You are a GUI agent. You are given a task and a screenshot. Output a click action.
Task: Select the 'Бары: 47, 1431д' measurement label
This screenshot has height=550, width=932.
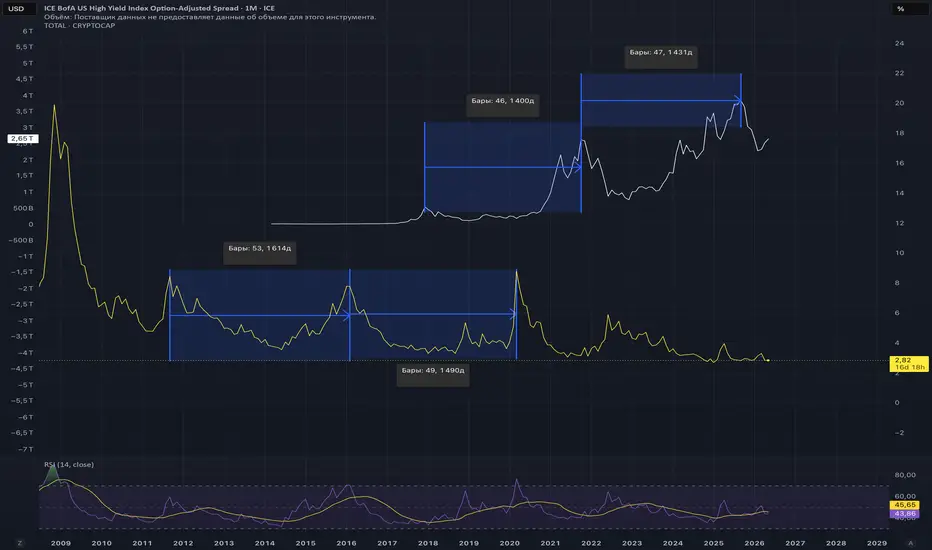point(661,52)
